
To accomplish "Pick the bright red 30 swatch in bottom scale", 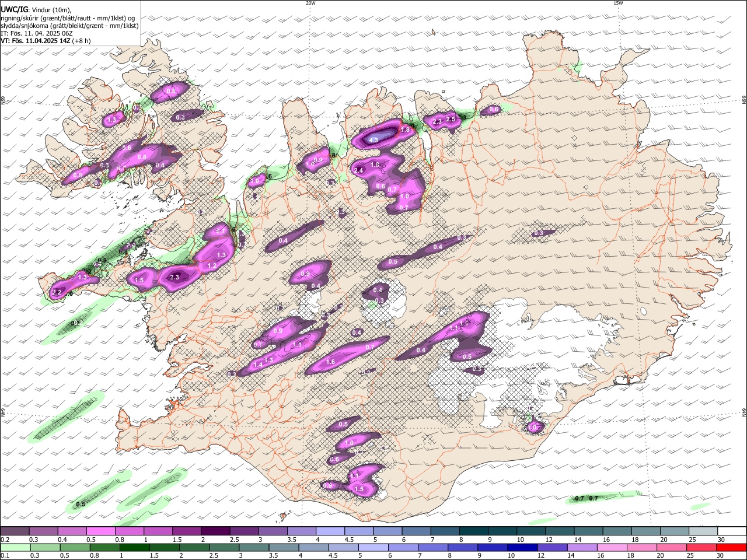I will coord(731,547).
